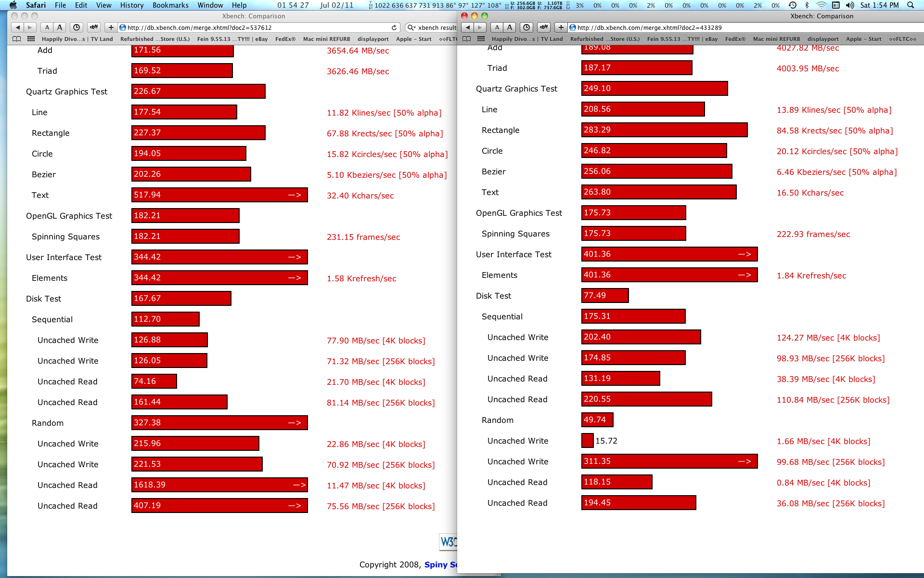The width and height of the screenshot is (924, 578).
Task: Click the right window's address URL field
Action: coord(722,27)
